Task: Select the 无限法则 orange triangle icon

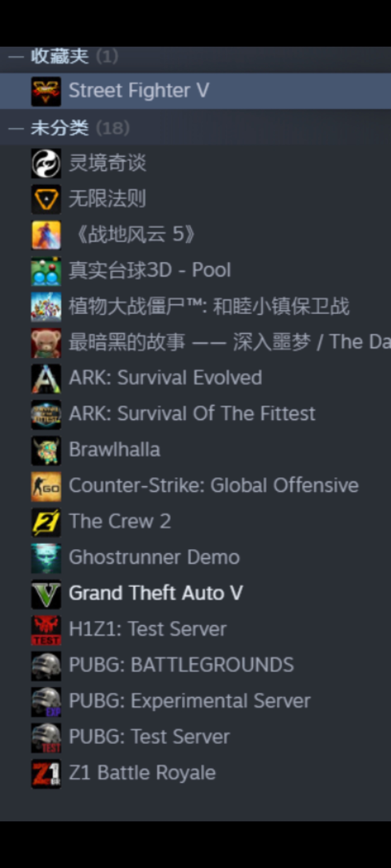Action: [x=46, y=199]
